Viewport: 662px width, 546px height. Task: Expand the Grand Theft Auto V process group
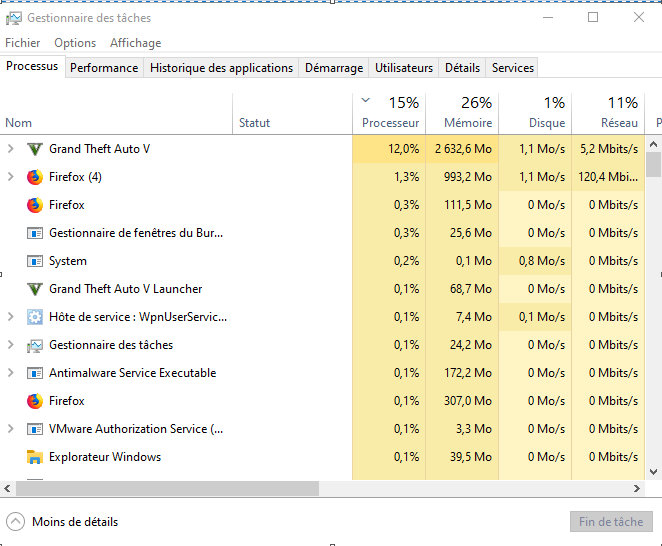coord(11,149)
